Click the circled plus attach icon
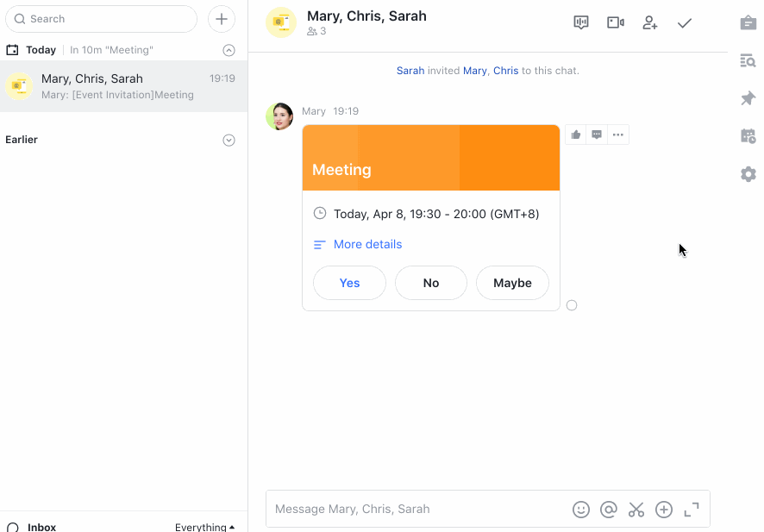The image size is (764, 532). (664, 510)
